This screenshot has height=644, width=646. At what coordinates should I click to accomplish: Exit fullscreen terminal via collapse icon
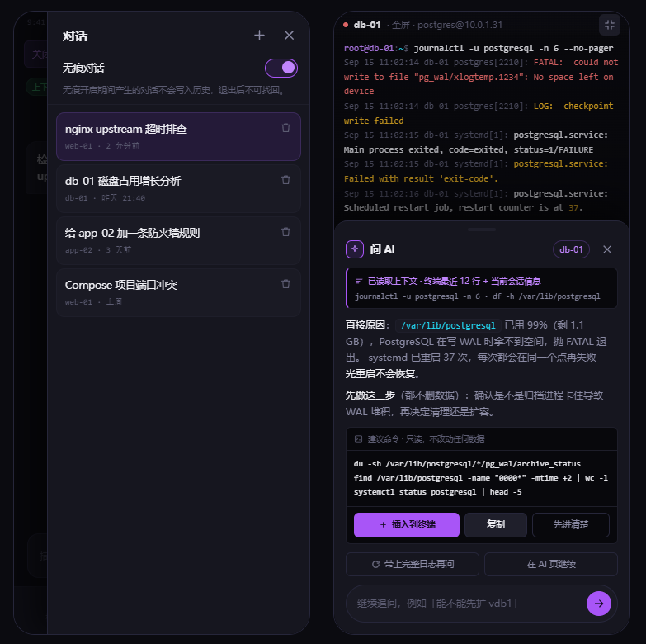click(x=610, y=25)
